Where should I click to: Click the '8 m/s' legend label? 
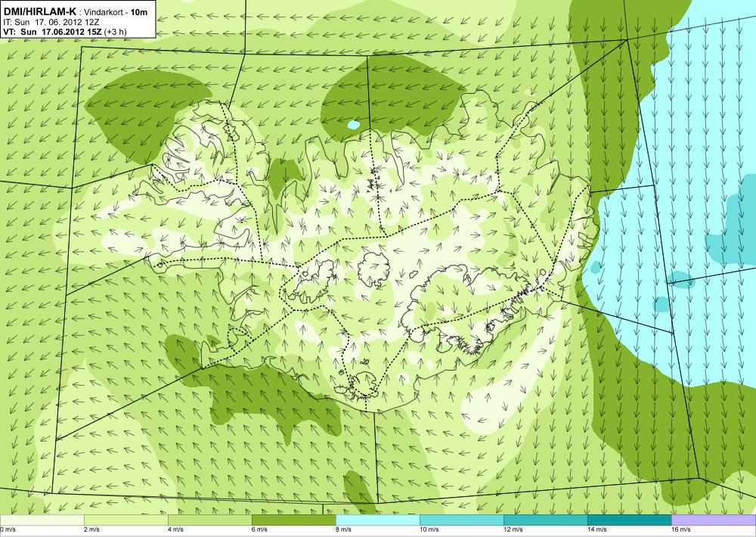pyautogui.click(x=343, y=529)
